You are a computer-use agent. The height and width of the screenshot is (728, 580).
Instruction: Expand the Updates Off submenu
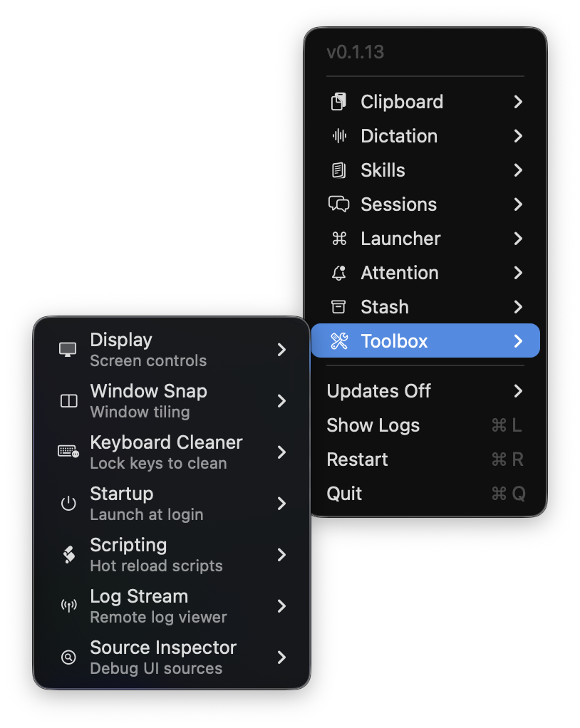coord(519,391)
